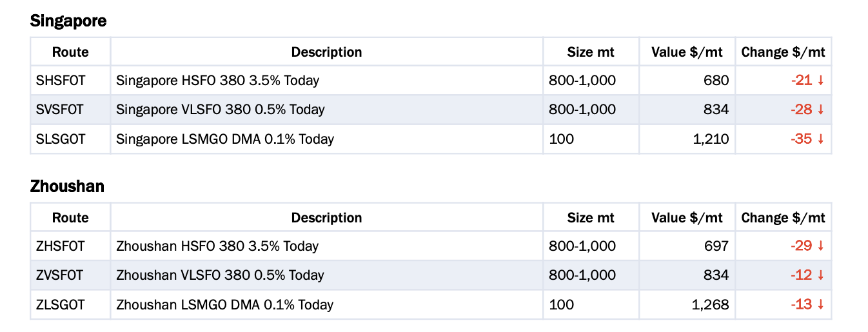Viewport: 868px width, 332px height.
Task: Click the 680 value cell
Action: (x=687, y=81)
